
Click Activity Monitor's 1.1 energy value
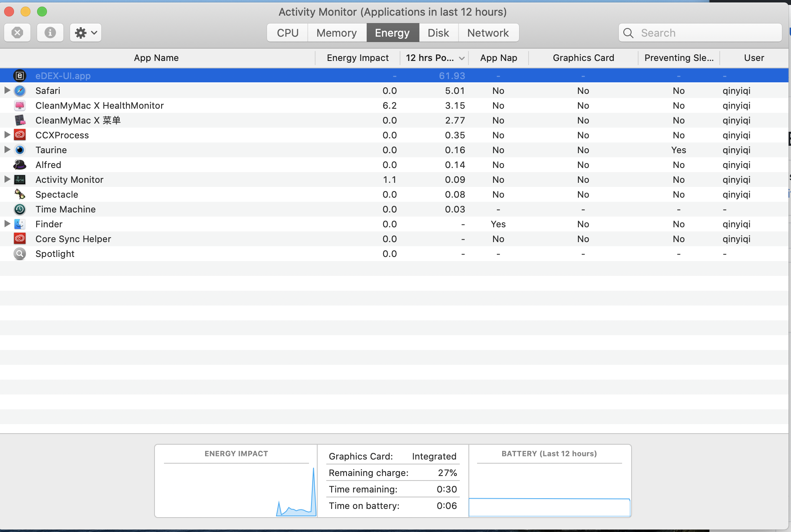coord(390,180)
